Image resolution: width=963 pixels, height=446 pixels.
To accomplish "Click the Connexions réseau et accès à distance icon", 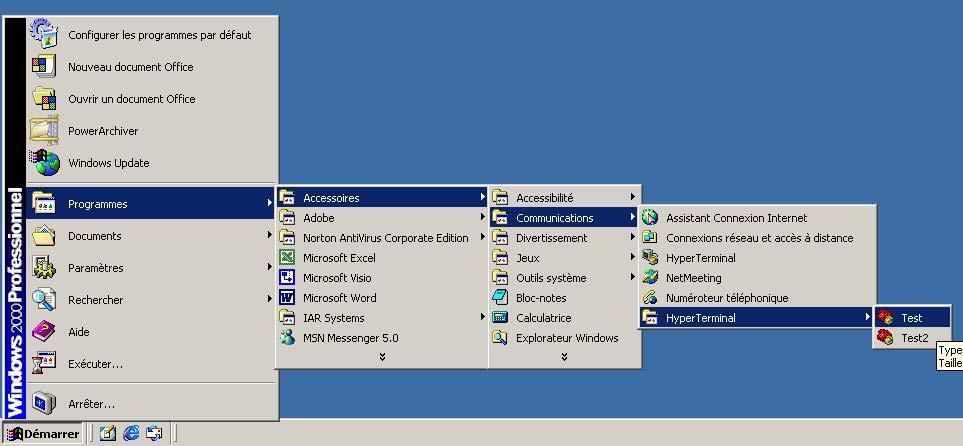I will 650,238.
